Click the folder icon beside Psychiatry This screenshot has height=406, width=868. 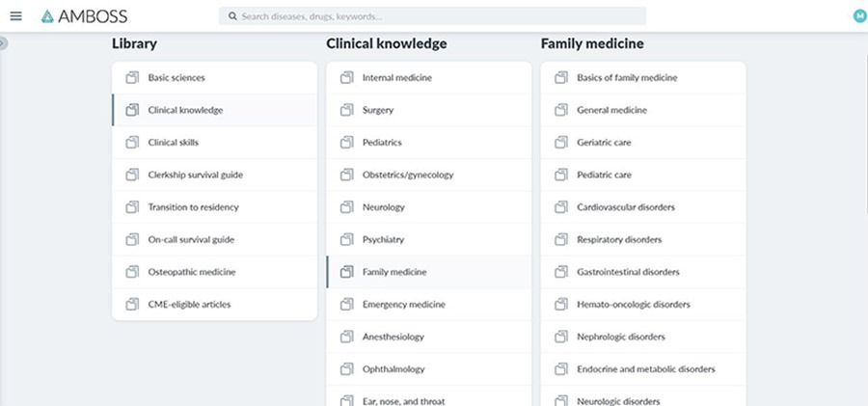(346, 239)
